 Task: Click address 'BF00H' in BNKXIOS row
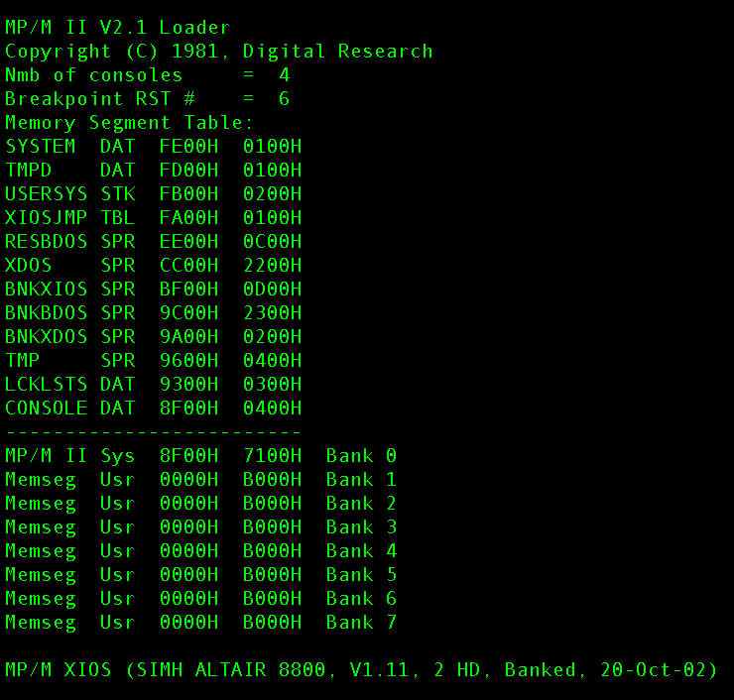[188, 290]
